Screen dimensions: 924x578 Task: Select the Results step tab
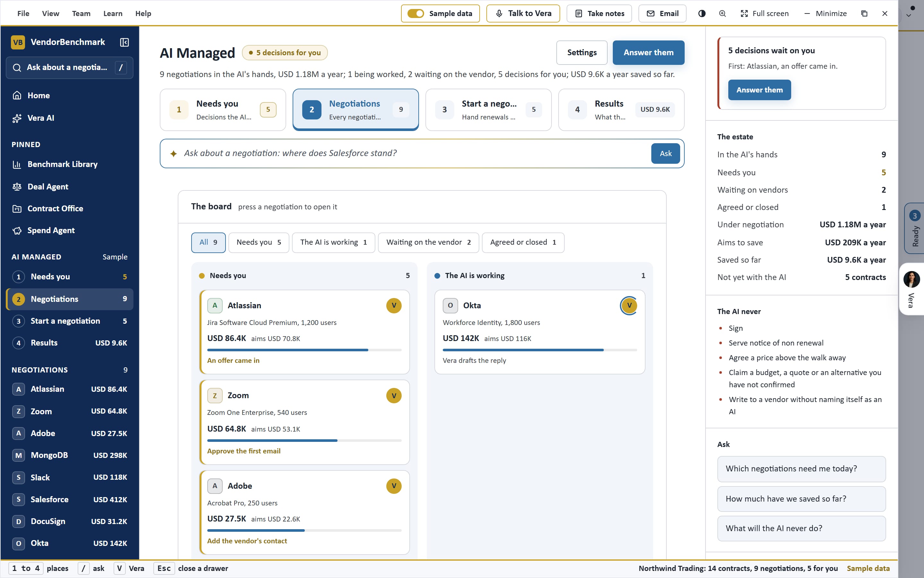pyautogui.click(x=621, y=110)
